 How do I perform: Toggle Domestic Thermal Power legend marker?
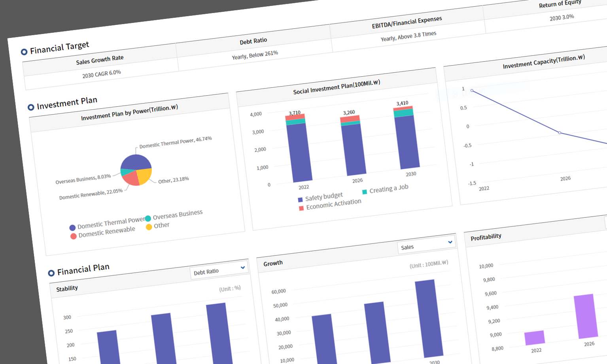pos(72,228)
